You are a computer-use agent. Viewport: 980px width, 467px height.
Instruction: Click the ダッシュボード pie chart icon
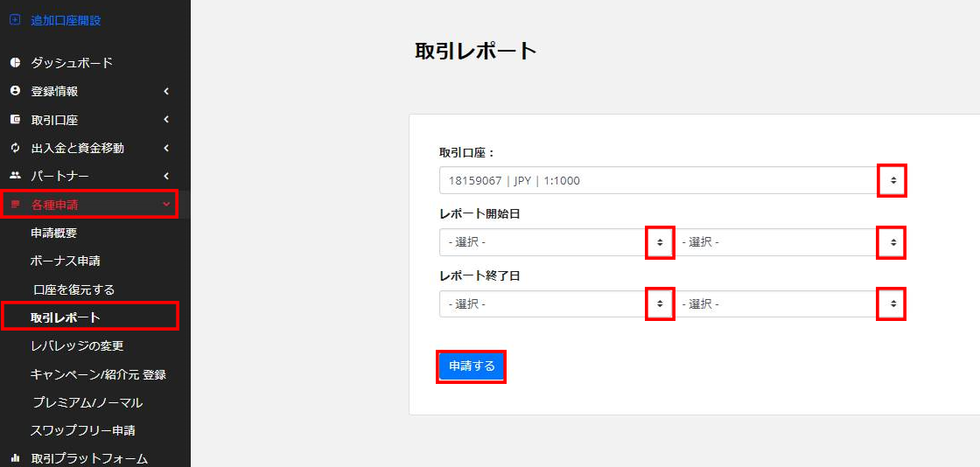point(15,62)
